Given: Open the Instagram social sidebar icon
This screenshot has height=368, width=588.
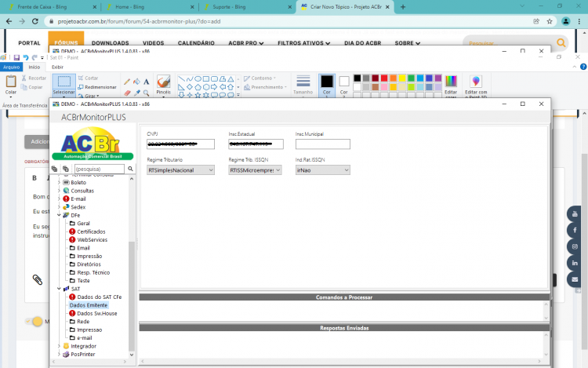Looking at the screenshot, I should coord(575,246).
